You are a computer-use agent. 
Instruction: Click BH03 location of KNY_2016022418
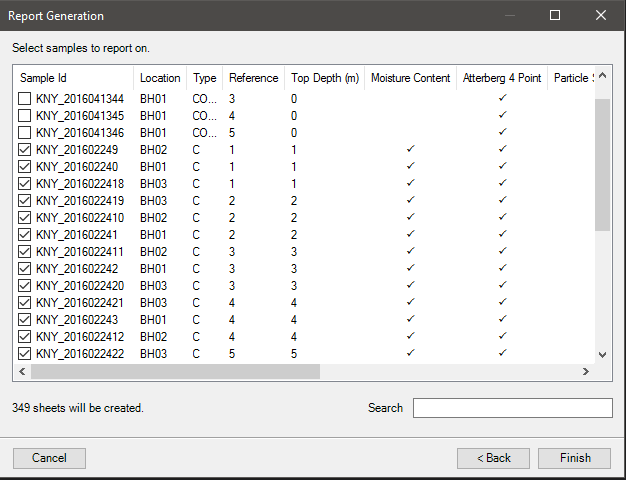point(153,184)
